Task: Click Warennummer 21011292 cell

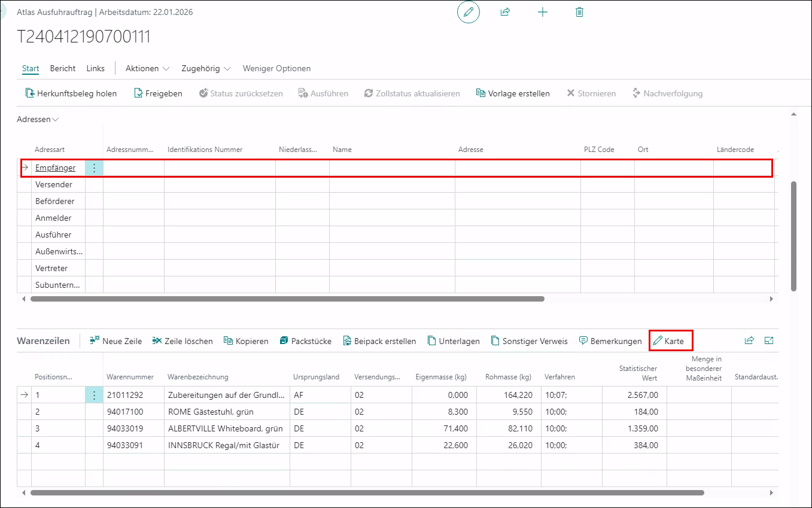Action: (x=133, y=395)
